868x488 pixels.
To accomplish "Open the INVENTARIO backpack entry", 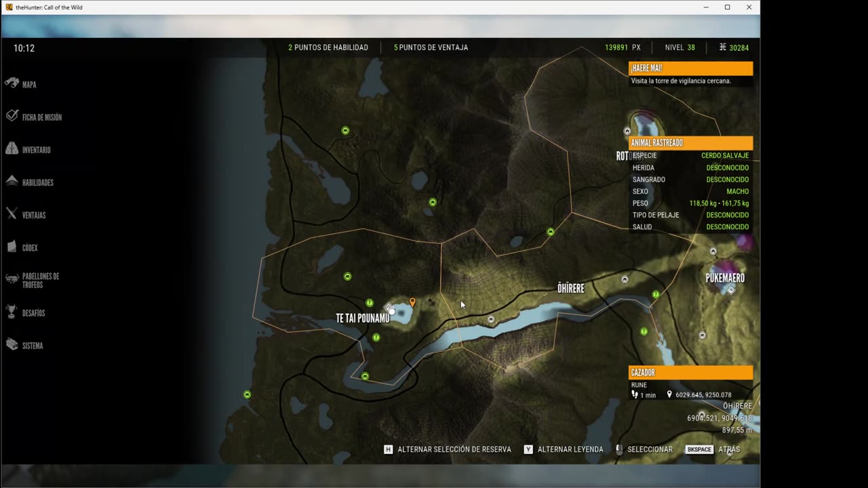I will (x=28, y=149).
